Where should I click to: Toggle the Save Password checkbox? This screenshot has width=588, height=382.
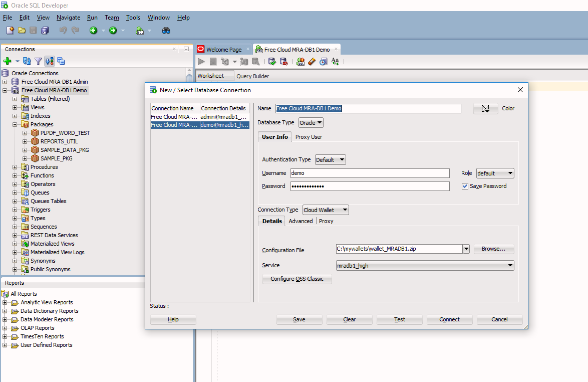tap(465, 186)
